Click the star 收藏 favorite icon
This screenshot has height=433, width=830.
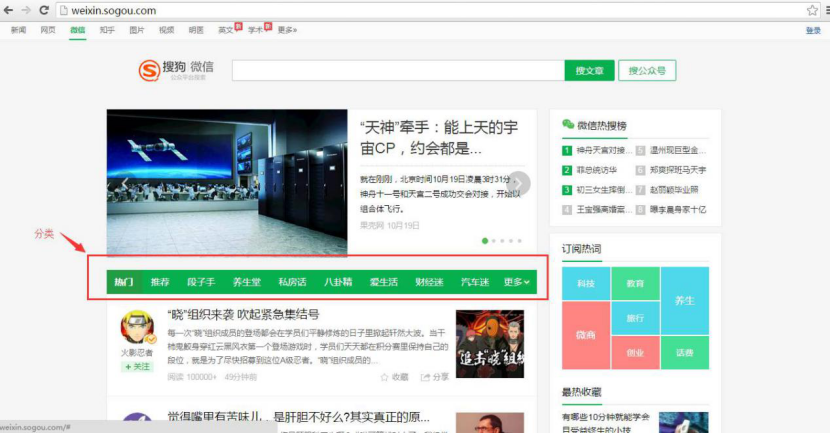pos(385,377)
